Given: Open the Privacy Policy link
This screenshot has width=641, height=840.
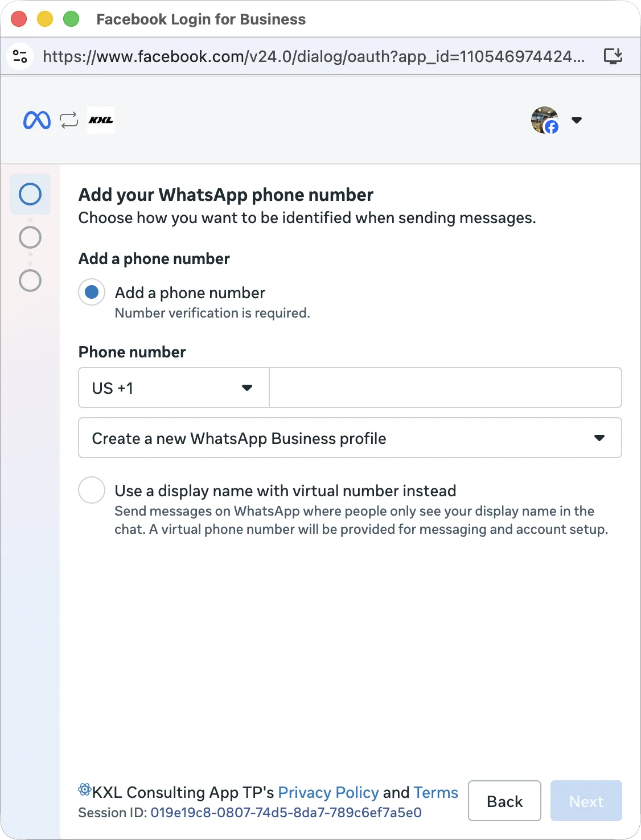Looking at the screenshot, I should point(328,792).
